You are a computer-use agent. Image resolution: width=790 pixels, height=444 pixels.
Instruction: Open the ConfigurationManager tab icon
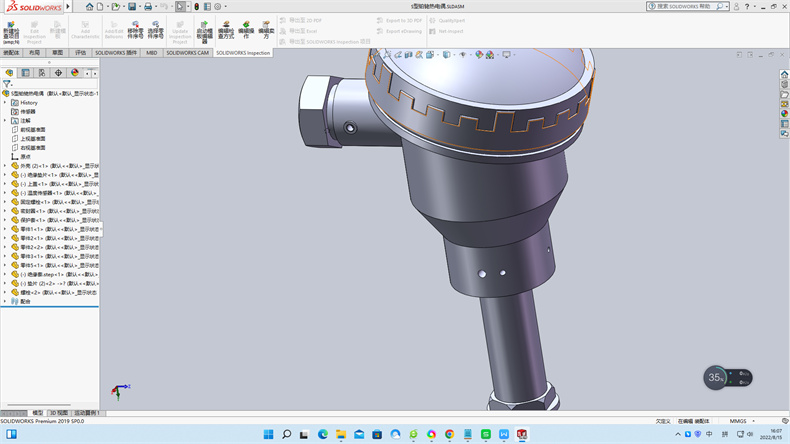[41, 73]
